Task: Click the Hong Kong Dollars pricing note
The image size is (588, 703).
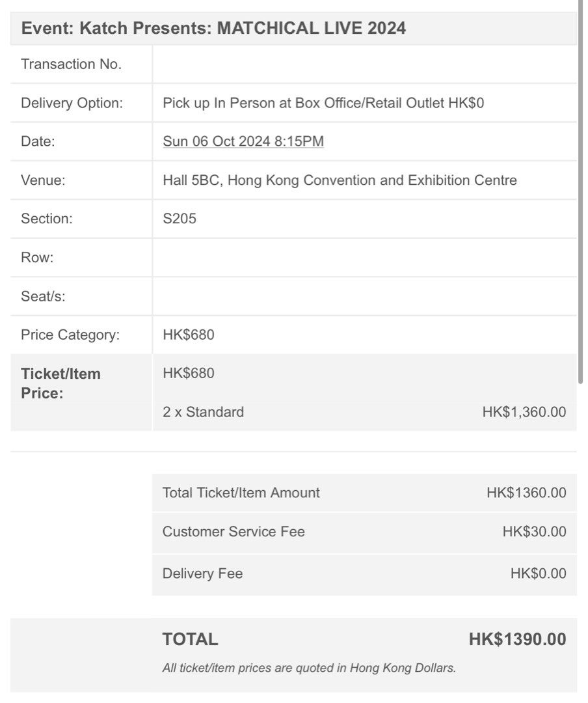Action: click(x=309, y=668)
